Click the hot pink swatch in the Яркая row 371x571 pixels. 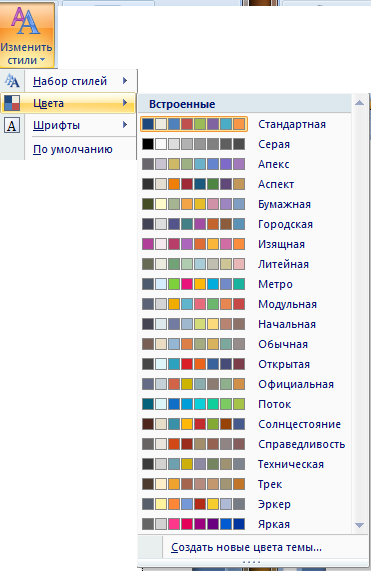pyautogui.click(x=174, y=525)
